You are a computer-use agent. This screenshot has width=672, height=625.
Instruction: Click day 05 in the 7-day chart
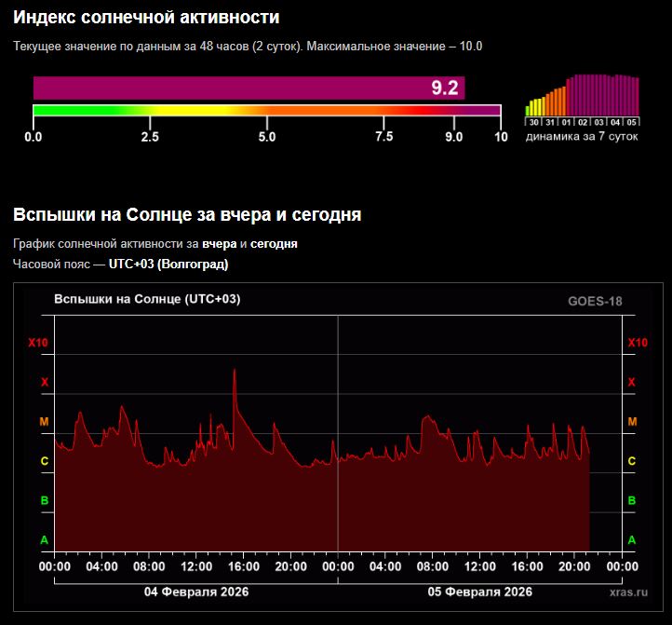pos(631,122)
